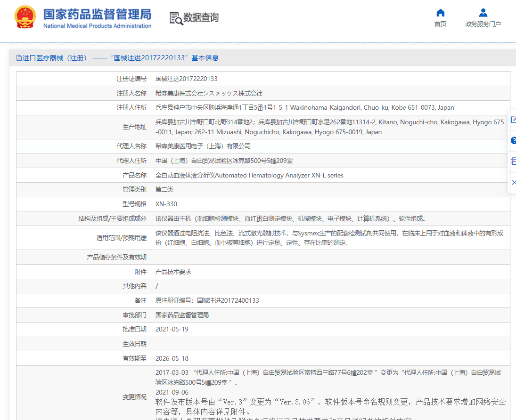Click the document icon before 进口医疗器械
The width and height of the screenshot is (516, 420).
pyautogui.click(x=19, y=58)
